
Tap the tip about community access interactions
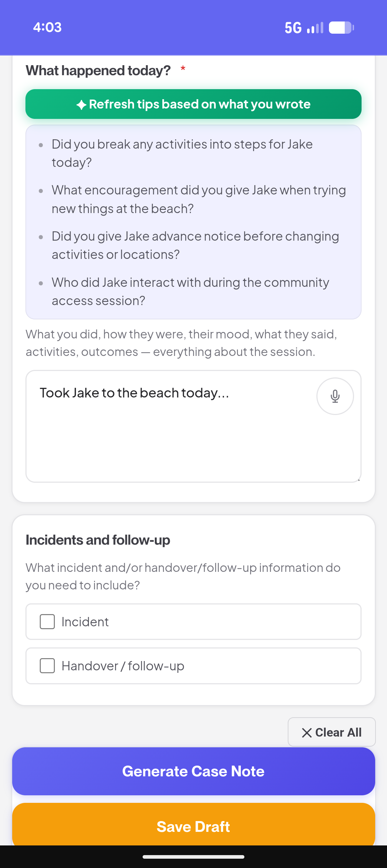point(190,291)
